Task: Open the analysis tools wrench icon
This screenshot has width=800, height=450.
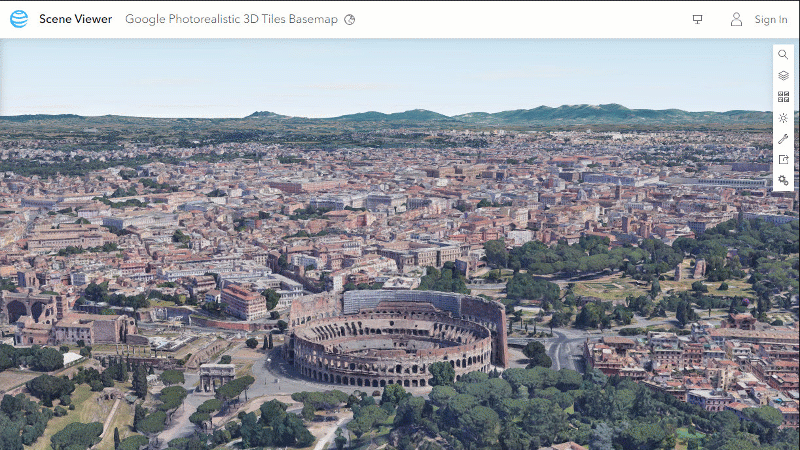Action: (x=783, y=139)
